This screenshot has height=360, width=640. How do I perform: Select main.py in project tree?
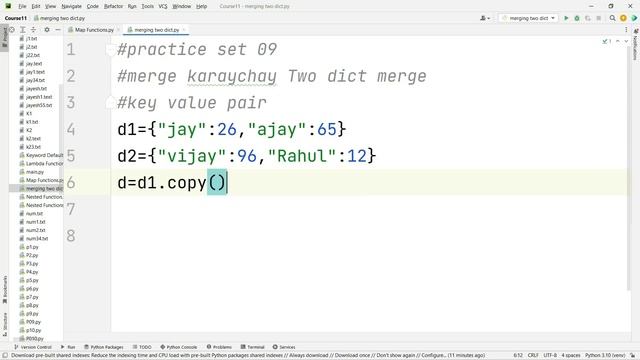(35, 172)
